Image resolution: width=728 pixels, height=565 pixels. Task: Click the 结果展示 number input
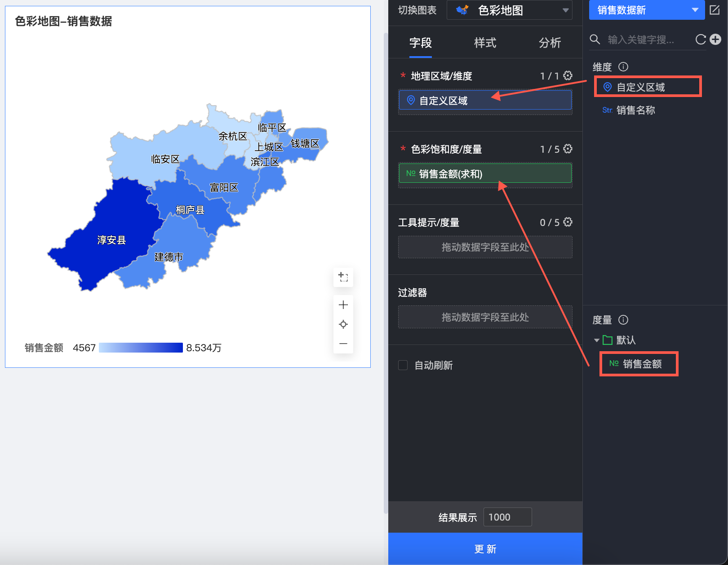click(x=508, y=517)
